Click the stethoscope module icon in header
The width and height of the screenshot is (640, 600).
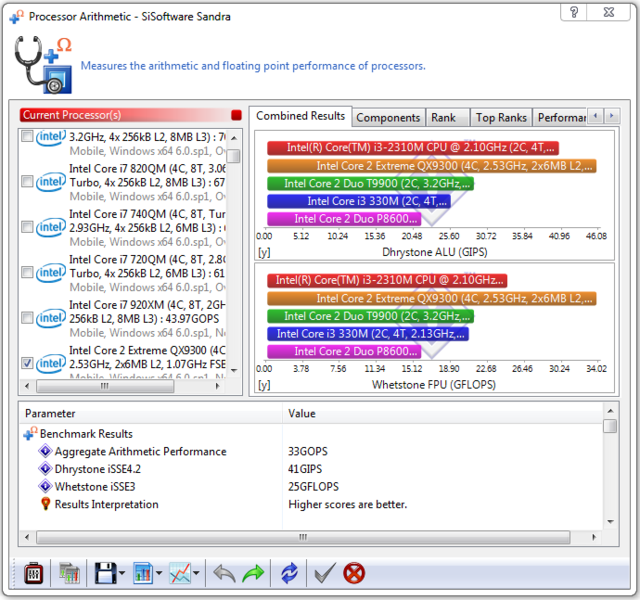[x=43, y=65]
